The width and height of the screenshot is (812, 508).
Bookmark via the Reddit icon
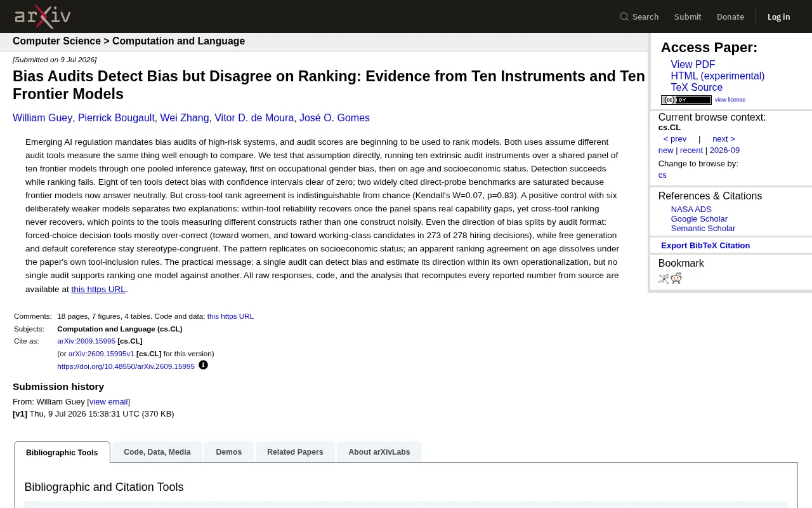point(676,278)
